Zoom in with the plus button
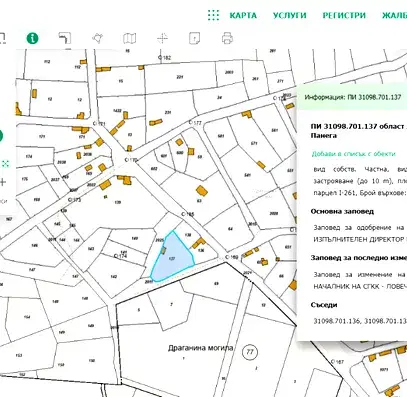This screenshot has height=397, width=407. tap(3, 182)
